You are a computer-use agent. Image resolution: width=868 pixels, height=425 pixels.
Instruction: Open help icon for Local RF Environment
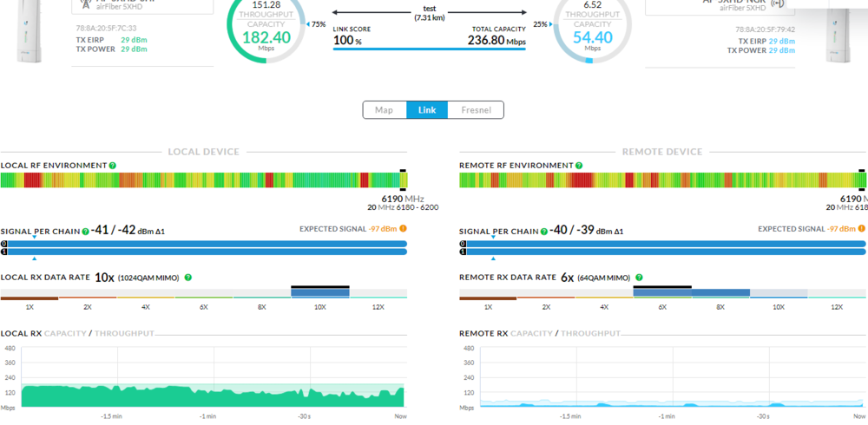point(113,166)
